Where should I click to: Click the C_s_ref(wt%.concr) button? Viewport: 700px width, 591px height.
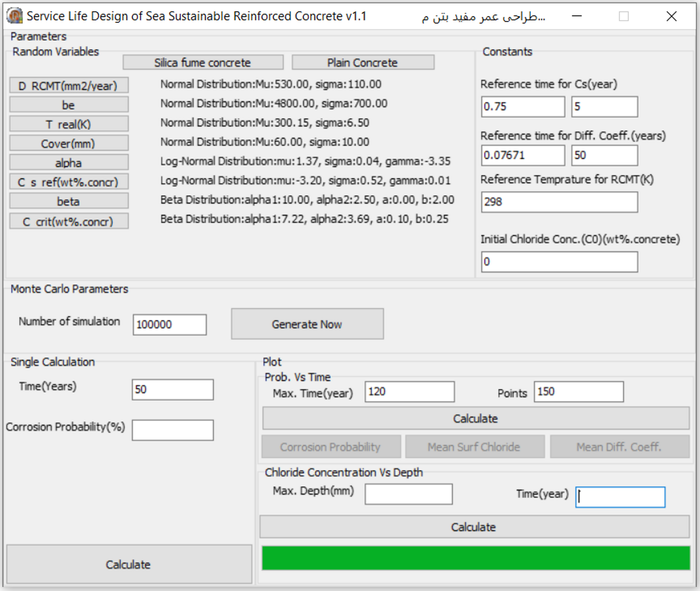69,182
